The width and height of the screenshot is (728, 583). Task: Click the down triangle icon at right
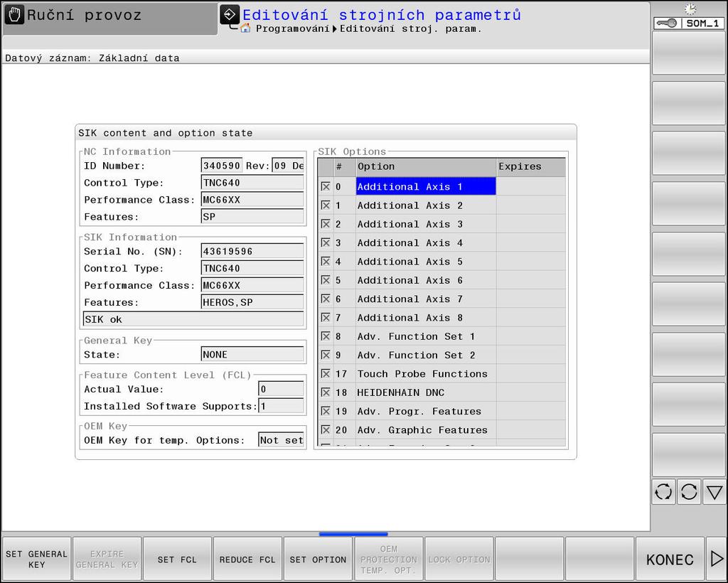(x=714, y=491)
